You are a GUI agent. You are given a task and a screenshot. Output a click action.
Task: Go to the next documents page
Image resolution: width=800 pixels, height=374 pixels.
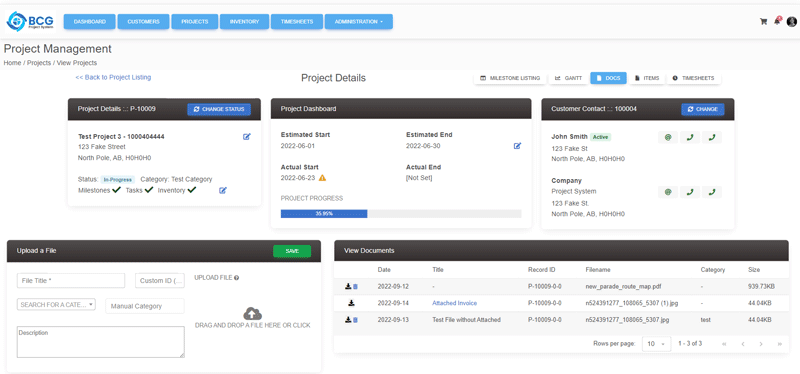click(x=761, y=344)
